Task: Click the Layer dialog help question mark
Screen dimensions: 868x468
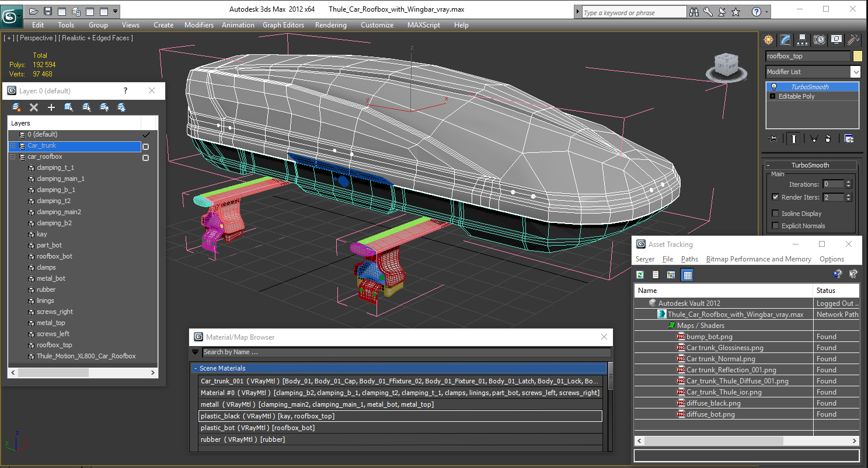Action: point(125,90)
